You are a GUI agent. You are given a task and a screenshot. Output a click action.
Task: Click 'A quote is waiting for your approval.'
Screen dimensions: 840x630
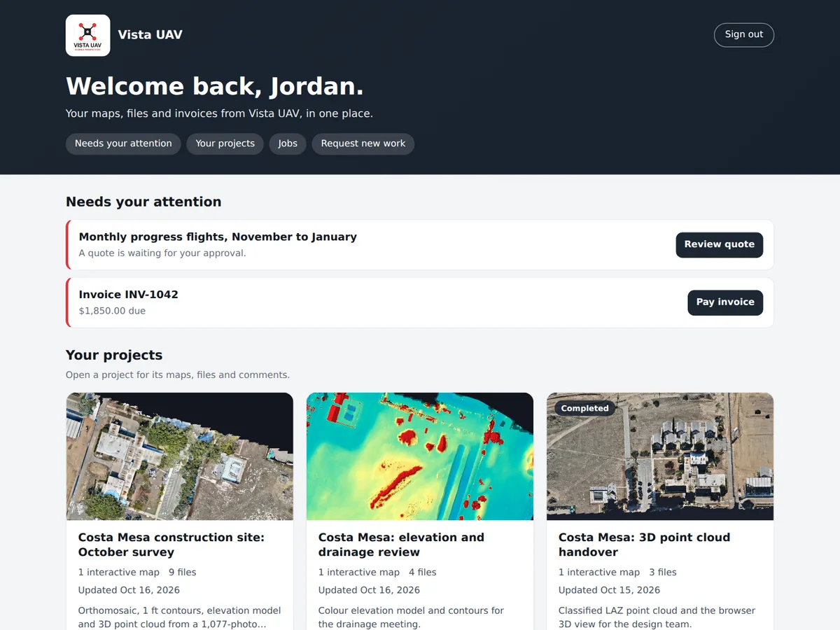click(162, 253)
